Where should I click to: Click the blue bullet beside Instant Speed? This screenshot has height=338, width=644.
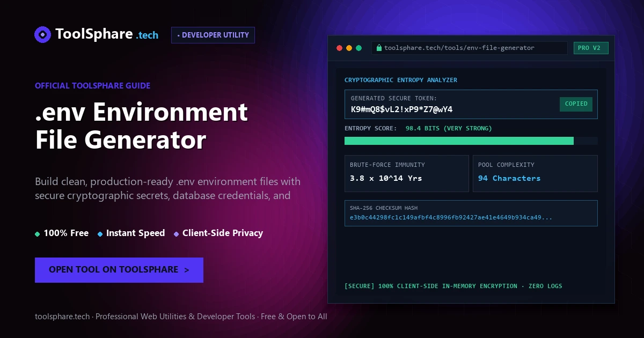tap(100, 234)
